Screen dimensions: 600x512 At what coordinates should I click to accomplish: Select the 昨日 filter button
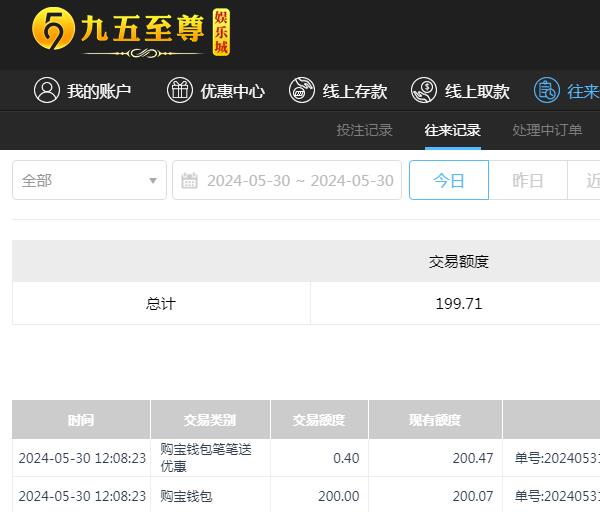[528, 180]
